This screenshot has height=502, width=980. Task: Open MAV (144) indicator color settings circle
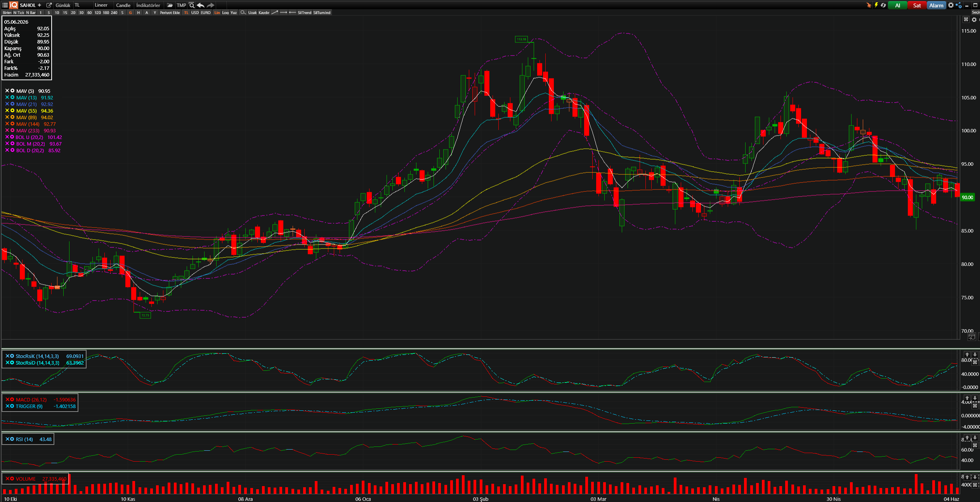click(x=12, y=123)
